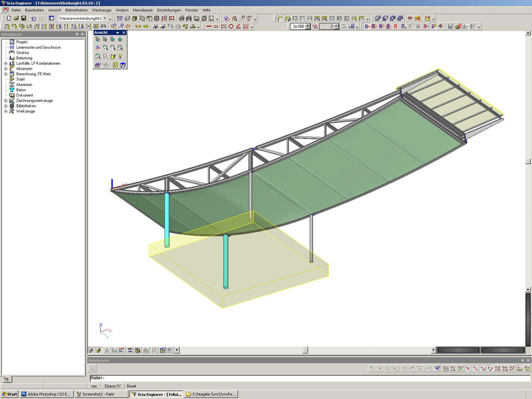This screenshot has width=532, height=399.
Task: Click the Undo arrow icon
Action: [x=34, y=18]
